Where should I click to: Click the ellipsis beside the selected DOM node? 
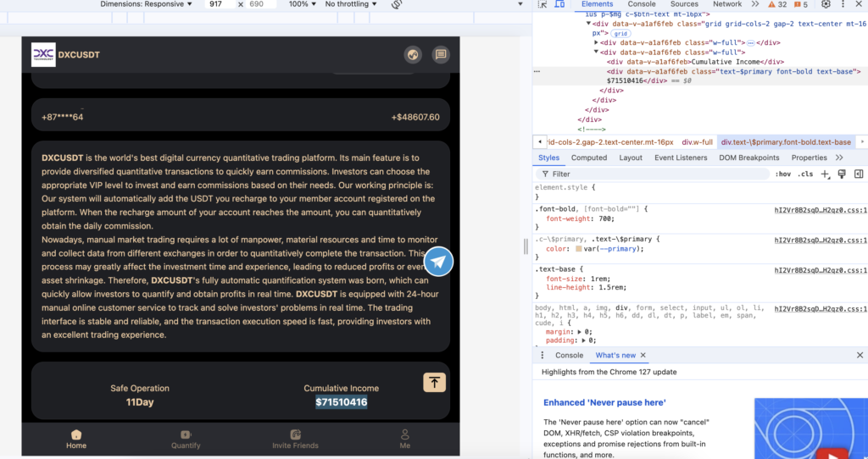point(537,72)
